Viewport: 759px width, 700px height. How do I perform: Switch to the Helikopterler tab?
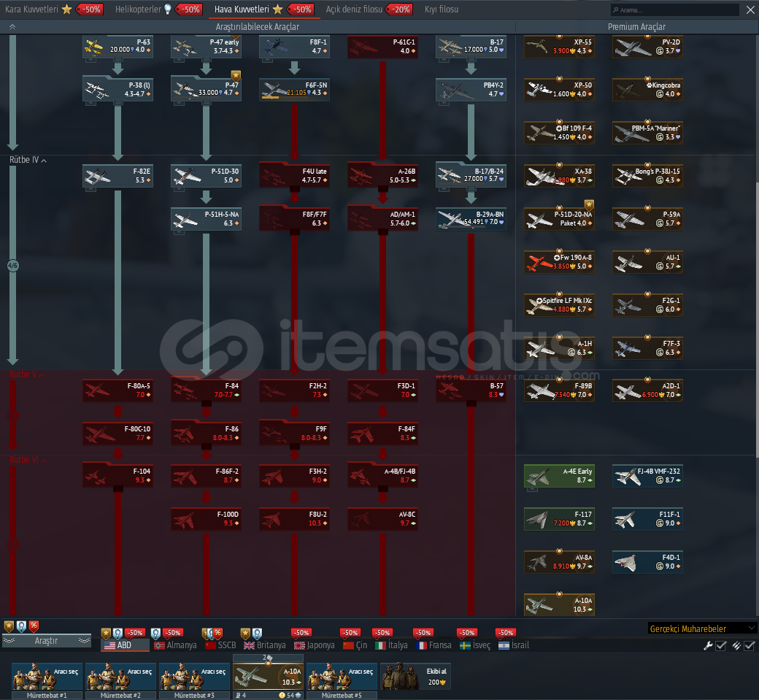click(158, 9)
